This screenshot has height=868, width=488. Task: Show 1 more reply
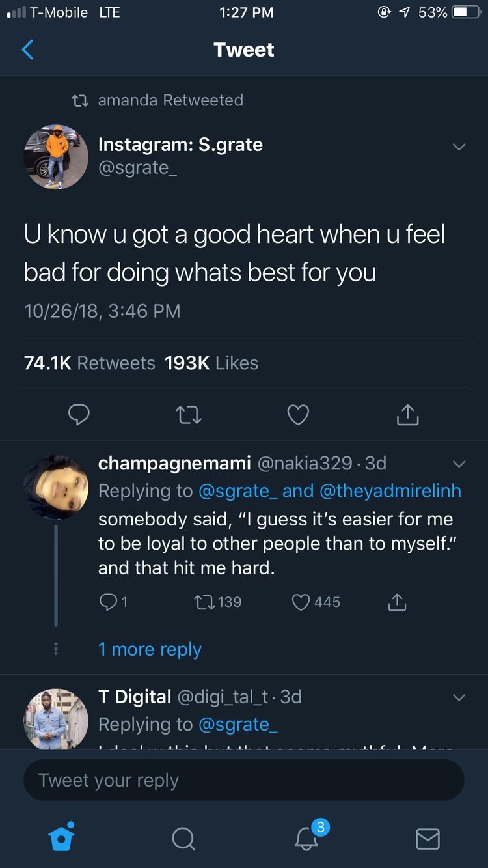pos(150,649)
